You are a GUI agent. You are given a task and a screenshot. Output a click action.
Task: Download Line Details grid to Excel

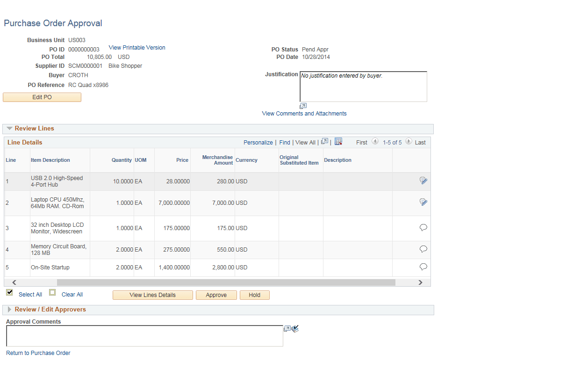[x=338, y=141]
